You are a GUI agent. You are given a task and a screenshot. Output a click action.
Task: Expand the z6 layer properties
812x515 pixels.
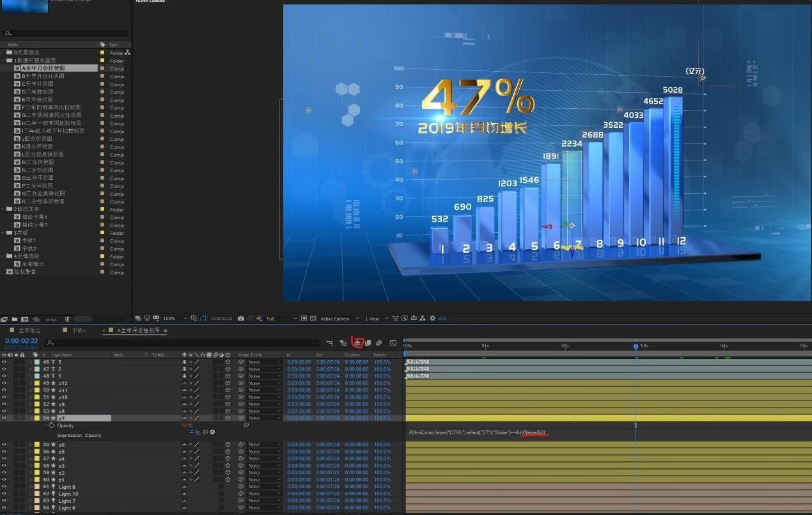pyautogui.click(x=30, y=445)
